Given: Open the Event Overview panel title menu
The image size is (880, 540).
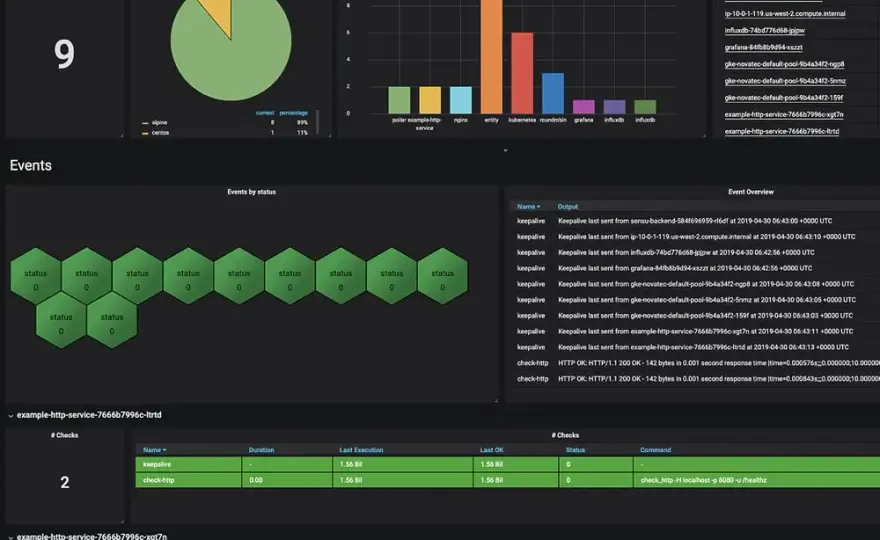Looking at the screenshot, I should [x=750, y=192].
